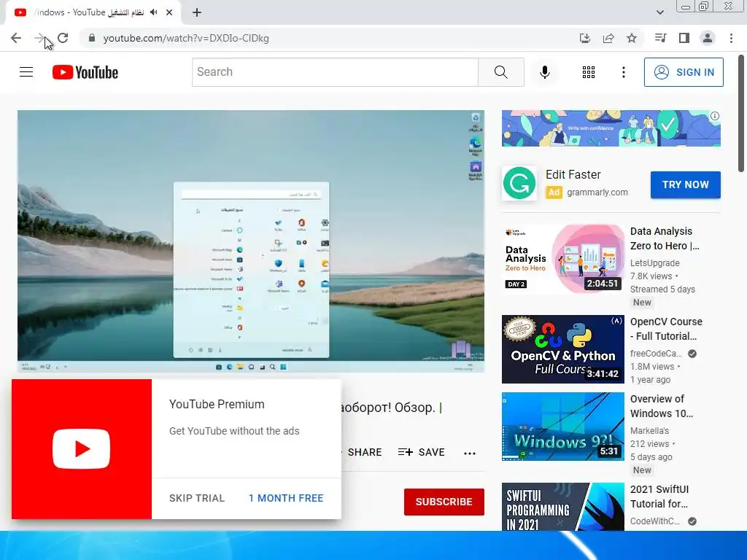Screen dimensions: 747x560
Task: Toggle the browser side panel icon
Action: 684,38
